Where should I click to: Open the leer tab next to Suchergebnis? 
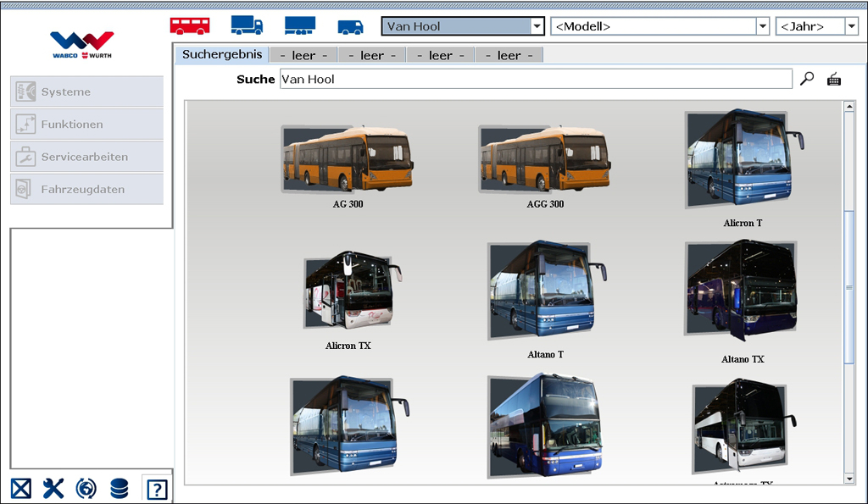coord(303,55)
